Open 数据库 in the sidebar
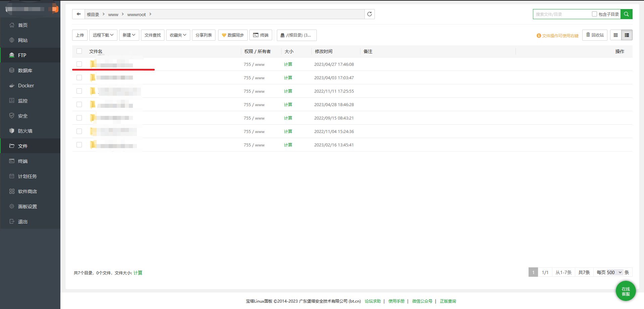The image size is (644, 309). click(x=30, y=71)
